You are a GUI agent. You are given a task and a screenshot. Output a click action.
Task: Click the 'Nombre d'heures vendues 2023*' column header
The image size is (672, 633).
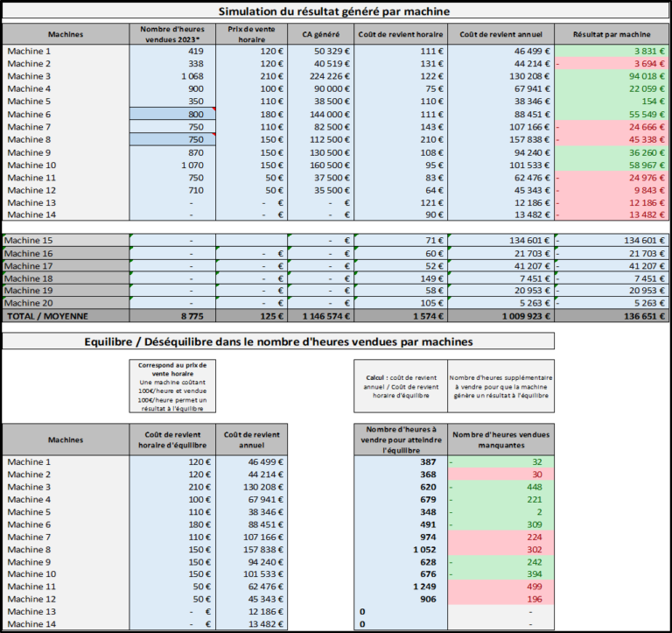172,34
